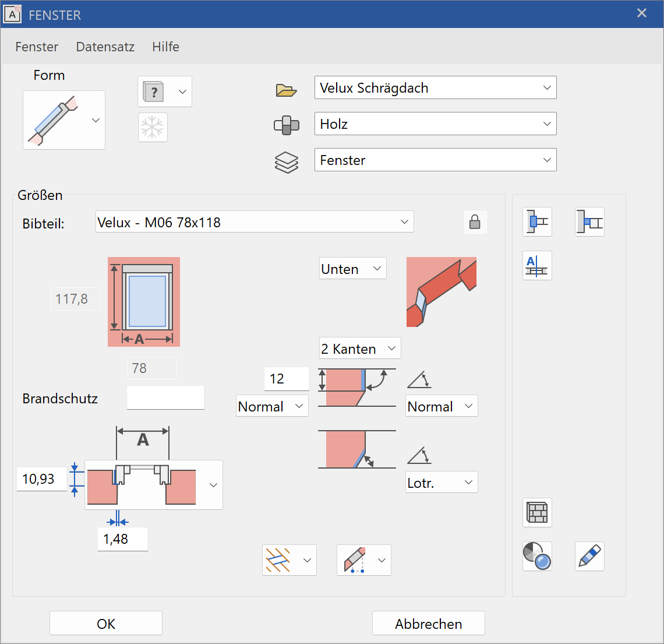Image resolution: width=664 pixels, height=644 pixels.
Task: Expand the Velux Schrägdach dropdown
Action: [435, 87]
